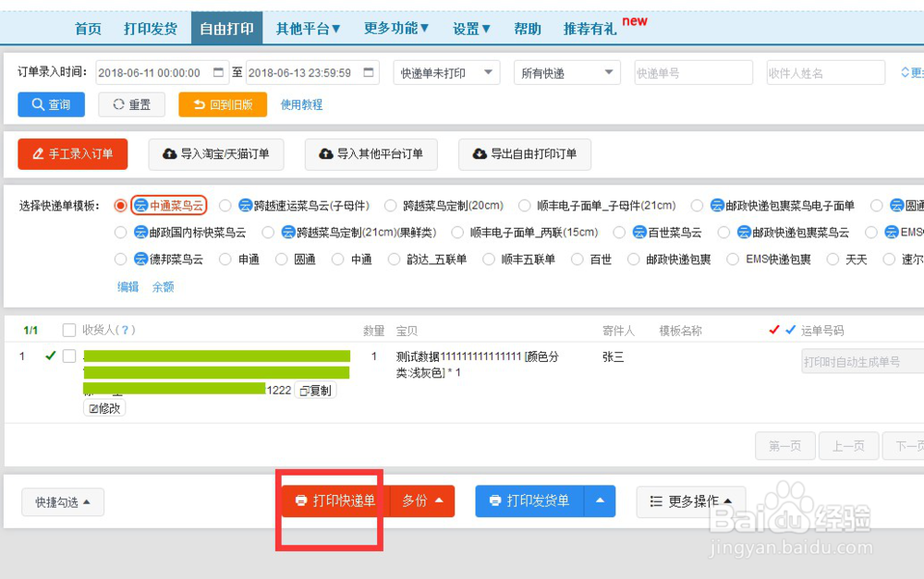Screen dimensions: 924x579
Task: Select the 天天 template radio
Action: [x=833, y=259]
